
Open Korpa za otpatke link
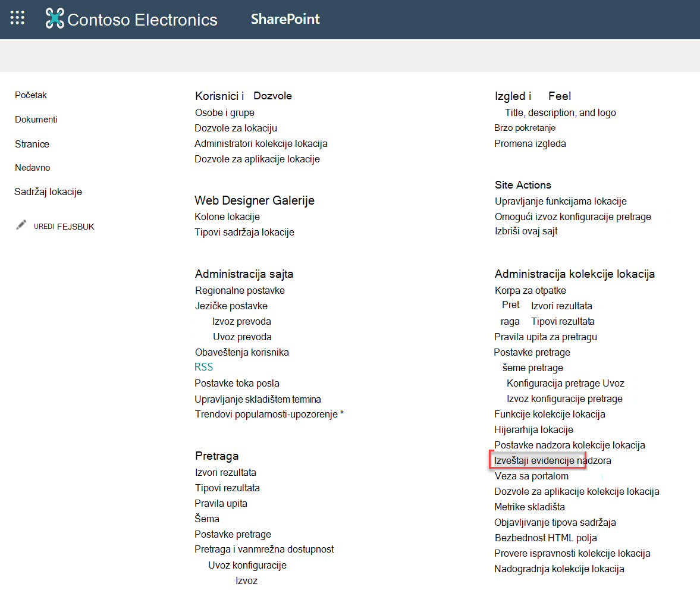pos(531,290)
